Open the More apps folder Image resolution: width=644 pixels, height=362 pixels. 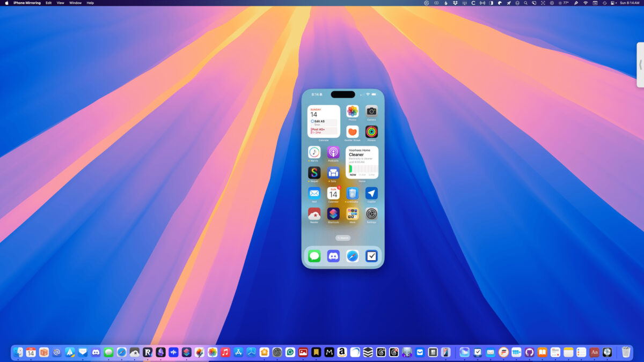pos(352,213)
